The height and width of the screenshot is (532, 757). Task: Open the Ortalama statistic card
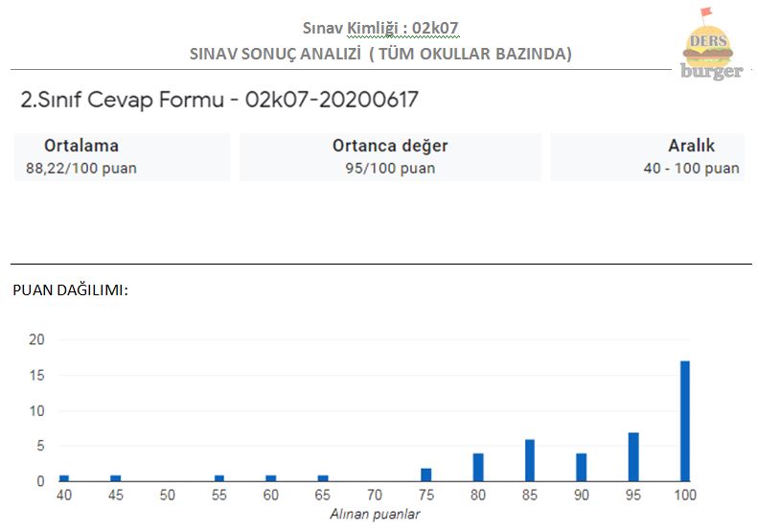[x=122, y=157]
